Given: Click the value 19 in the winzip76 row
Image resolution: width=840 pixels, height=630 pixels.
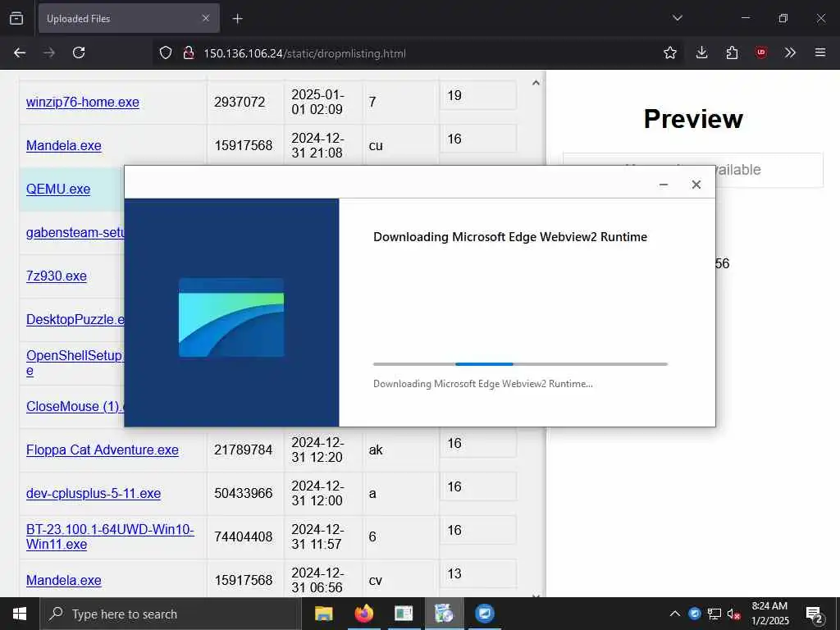Looking at the screenshot, I should 454,95.
